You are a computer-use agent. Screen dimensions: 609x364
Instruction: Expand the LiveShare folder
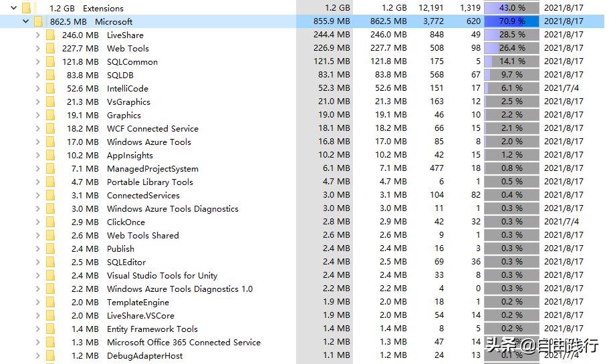[37, 35]
